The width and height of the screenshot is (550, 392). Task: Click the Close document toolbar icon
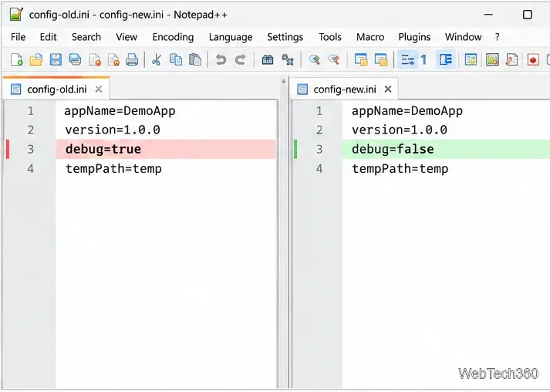coord(95,59)
